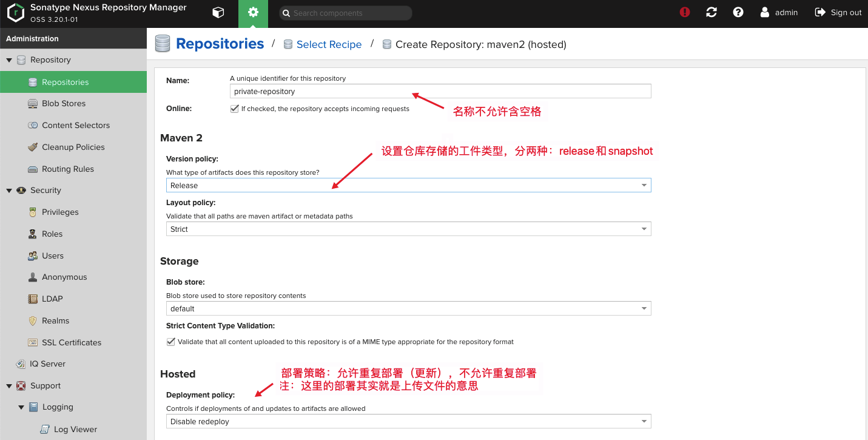Screen dimensions: 868x440
Task: Click the Content Selectors icon
Action: click(x=33, y=126)
